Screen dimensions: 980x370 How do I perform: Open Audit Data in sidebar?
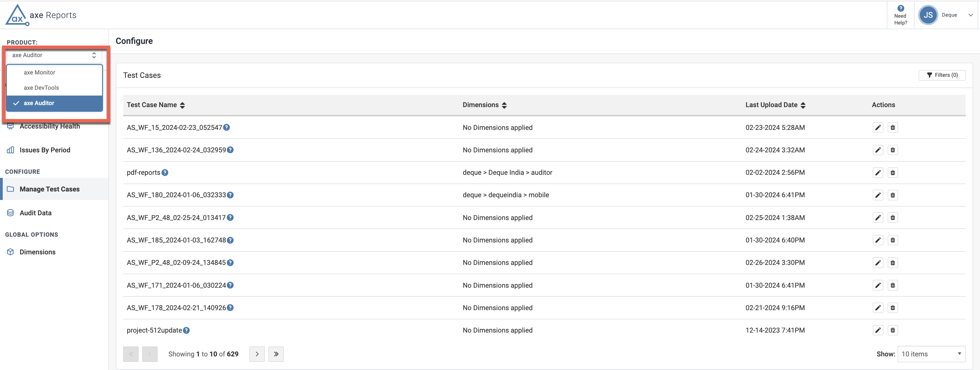pyautogui.click(x=35, y=213)
